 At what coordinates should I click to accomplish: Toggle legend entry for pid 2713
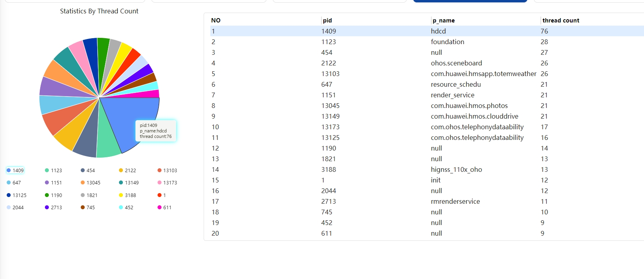53,207
